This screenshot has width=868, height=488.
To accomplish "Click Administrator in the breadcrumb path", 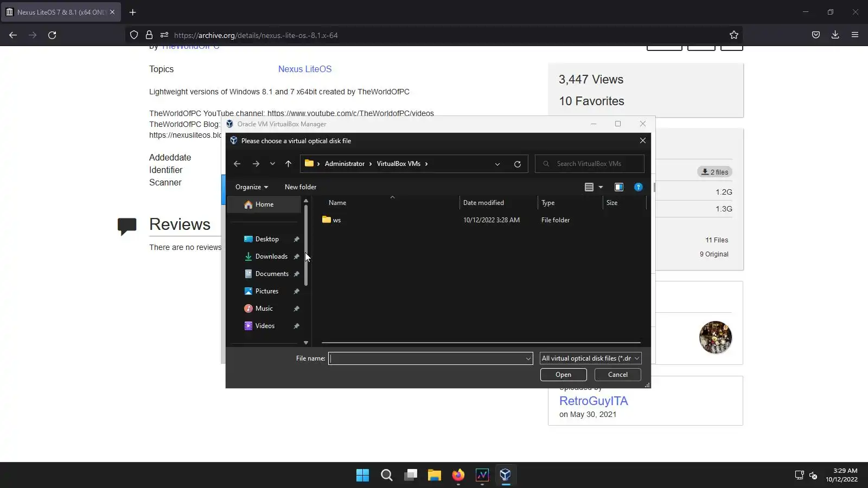I will pyautogui.click(x=344, y=164).
